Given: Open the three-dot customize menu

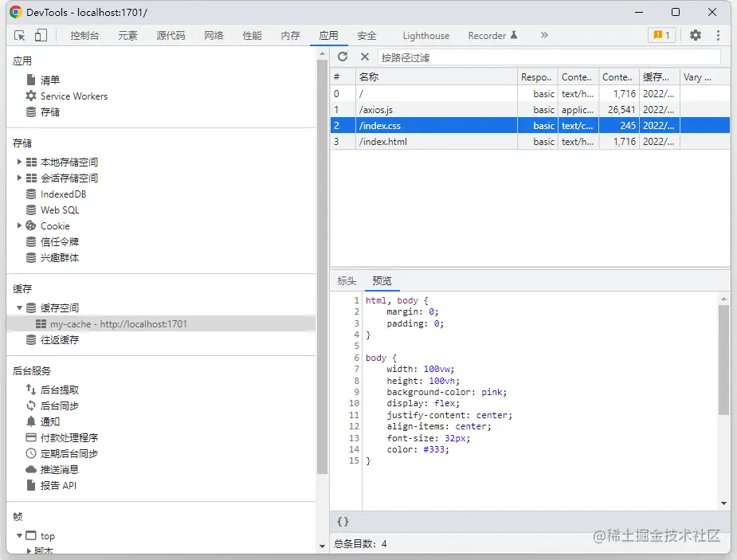Looking at the screenshot, I should [x=718, y=35].
